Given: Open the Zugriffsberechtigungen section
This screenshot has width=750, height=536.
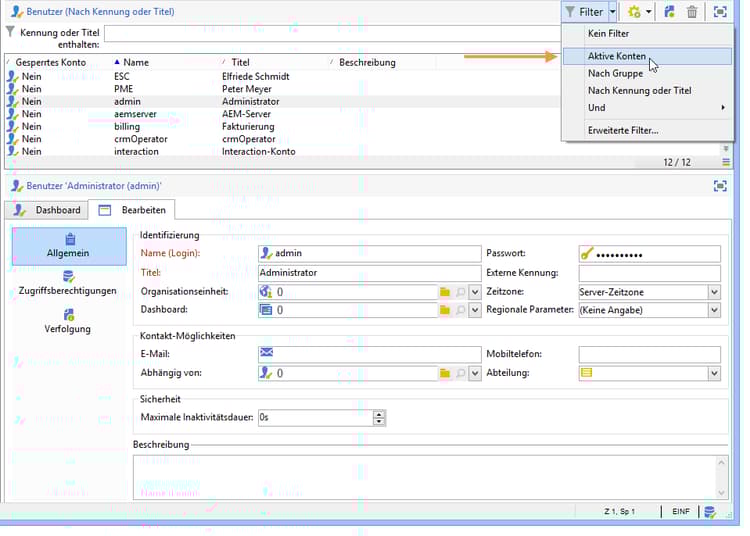Looking at the screenshot, I should point(67,284).
